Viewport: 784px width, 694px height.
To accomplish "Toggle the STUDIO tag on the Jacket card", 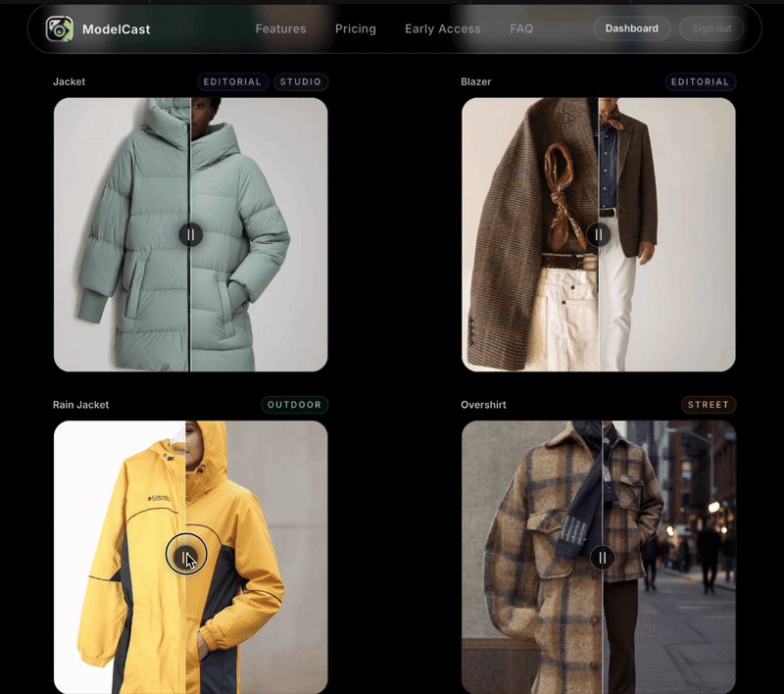I will coord(300,81).
